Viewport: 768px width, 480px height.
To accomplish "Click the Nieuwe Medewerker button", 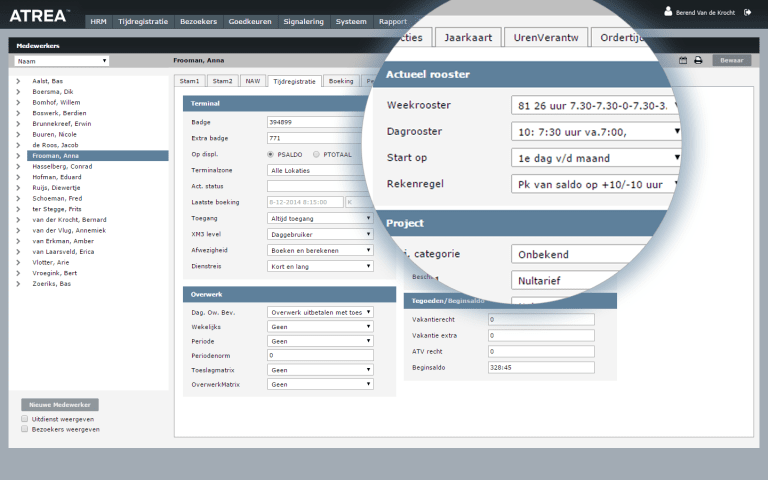I will (x=60, y=405).
